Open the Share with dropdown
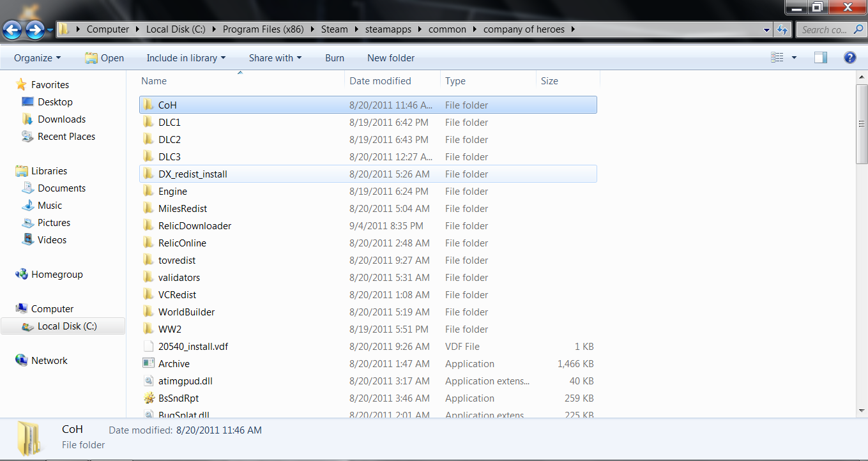The height and width of the screenshot is (461, 868). coord(275,57)
